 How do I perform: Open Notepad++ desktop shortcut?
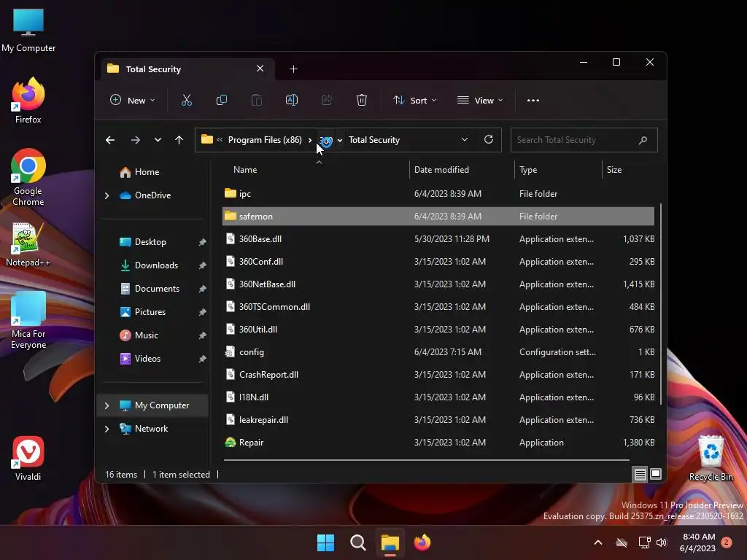click(28, 244)
